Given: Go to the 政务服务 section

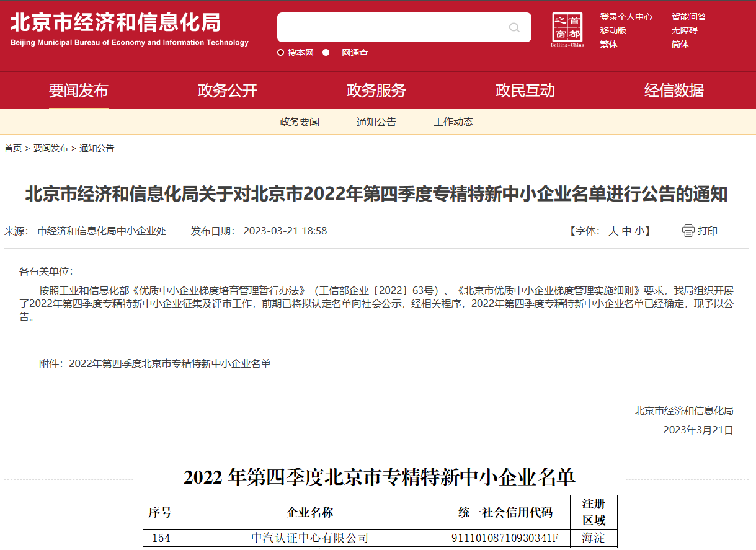Looking at the screenshot, I should click(376, 91).
